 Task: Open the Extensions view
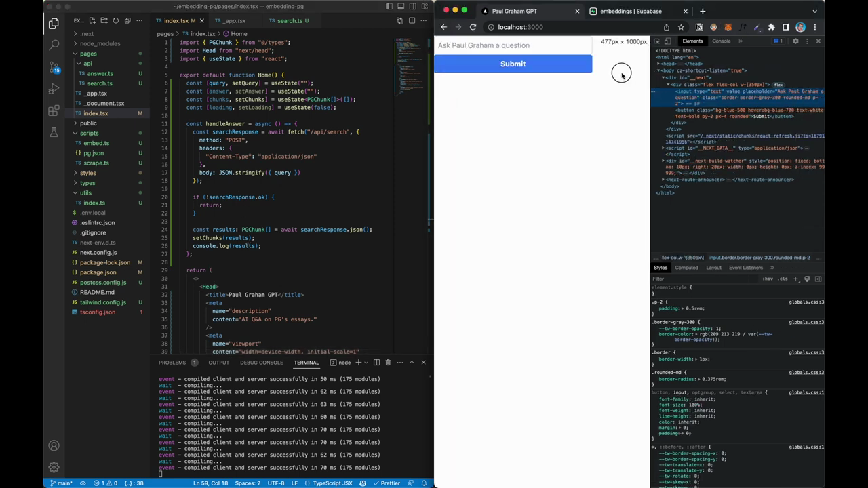[54, 110]
